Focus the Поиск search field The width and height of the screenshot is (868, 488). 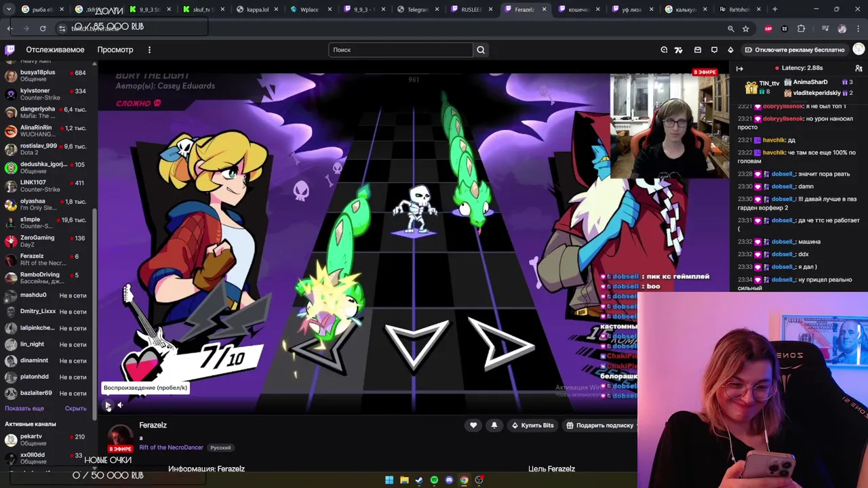pos(401,49)
